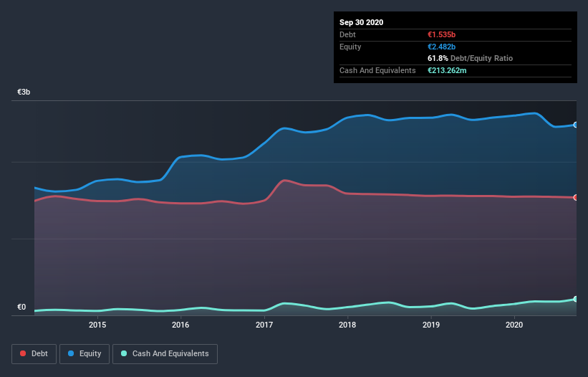Click the 2018 x-axis label

pos(347,325)
